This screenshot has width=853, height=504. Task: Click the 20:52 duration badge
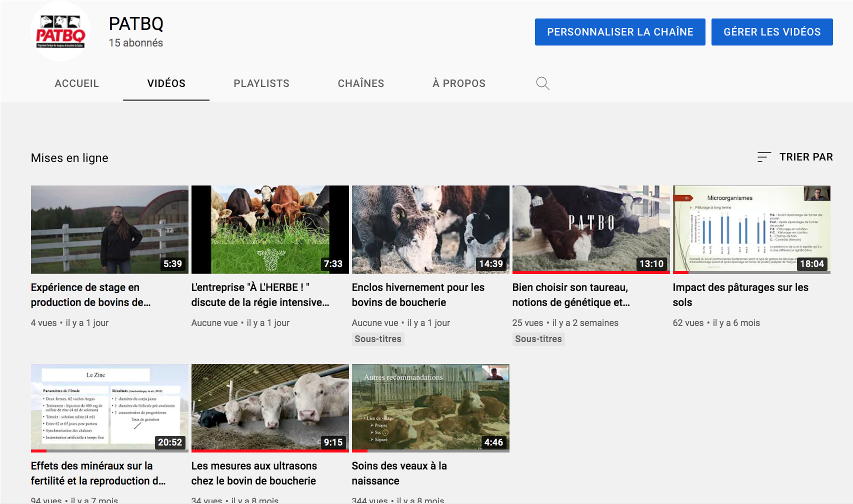click(x=170, y=442)
